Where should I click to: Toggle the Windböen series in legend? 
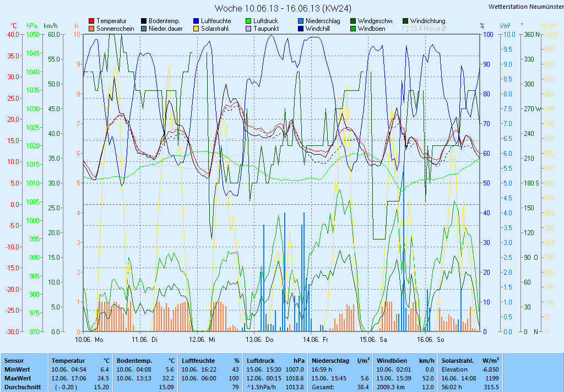[353, 29]
